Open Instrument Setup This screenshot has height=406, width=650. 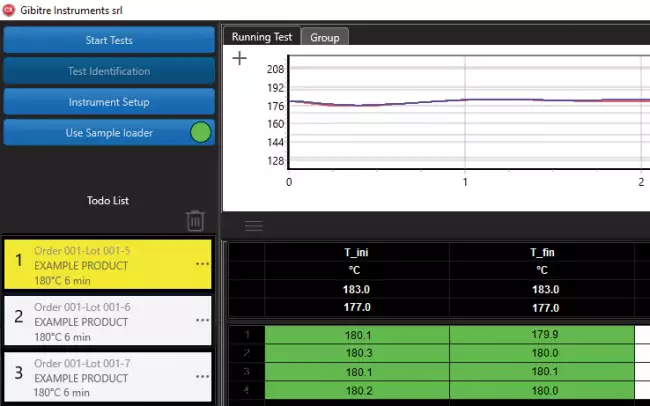[x=109, y=102]
